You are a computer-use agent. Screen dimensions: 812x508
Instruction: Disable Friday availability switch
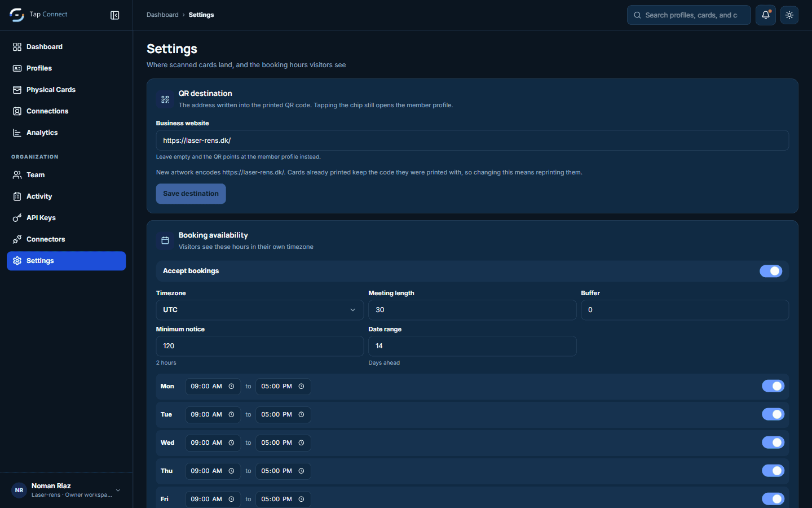[773, 499]
